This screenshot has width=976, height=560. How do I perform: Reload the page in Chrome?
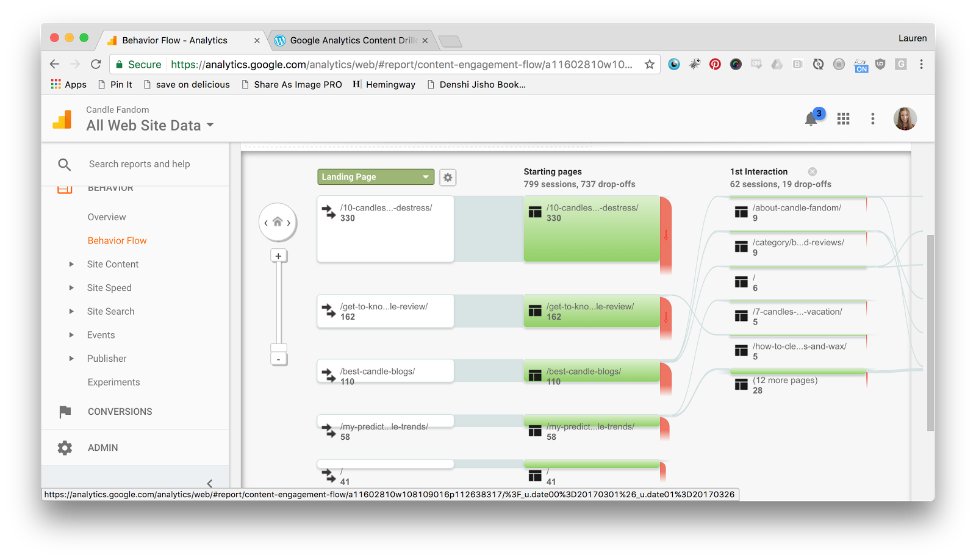coord(96,65)
